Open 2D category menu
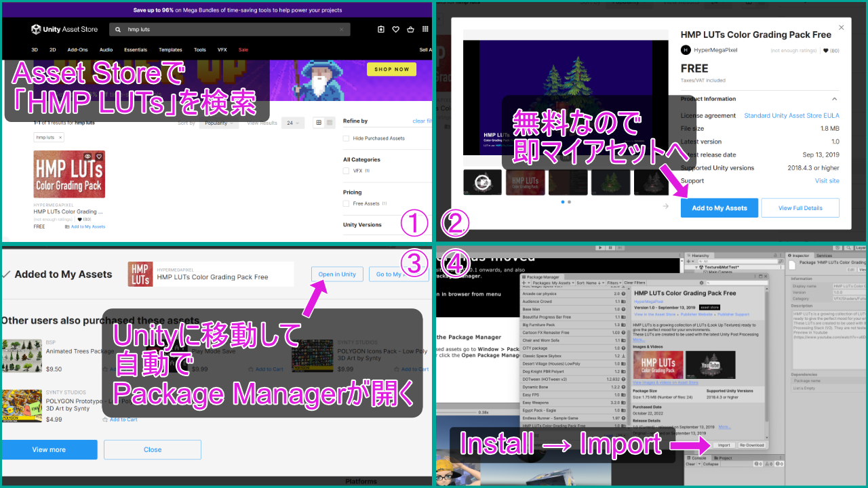 point(53,49)
